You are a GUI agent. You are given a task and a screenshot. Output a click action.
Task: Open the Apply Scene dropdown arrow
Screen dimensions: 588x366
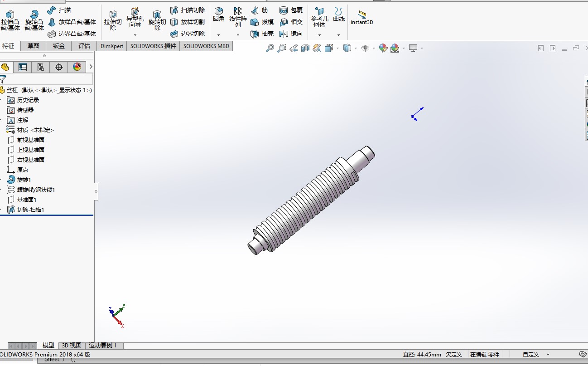[x=403, y=48]
